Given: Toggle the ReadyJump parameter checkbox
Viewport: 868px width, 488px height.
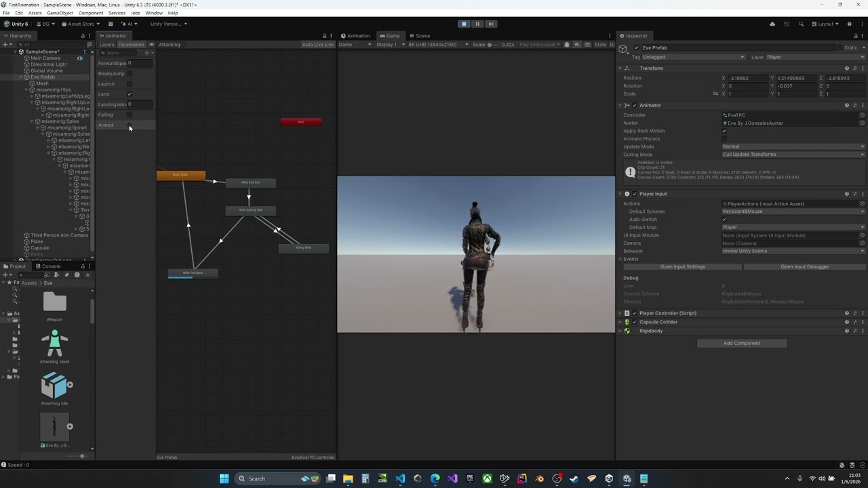Looking at the screenshot, I should [130, 73].
